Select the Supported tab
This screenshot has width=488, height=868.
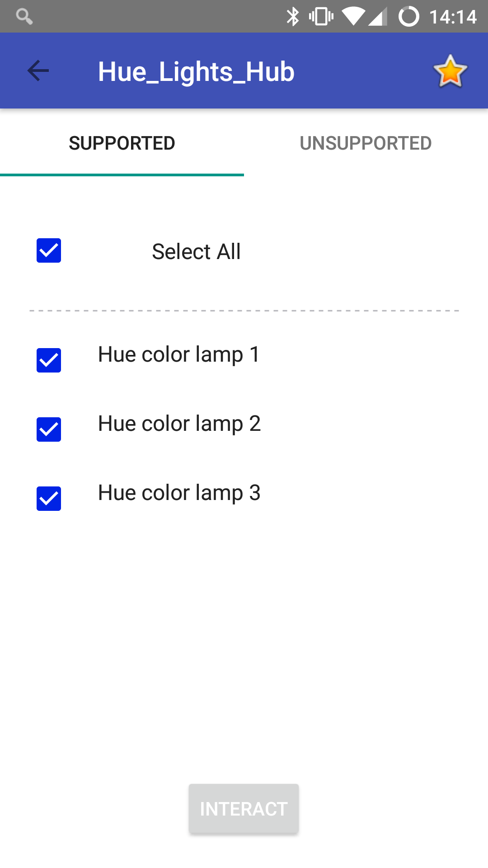[x=122, y=143]
